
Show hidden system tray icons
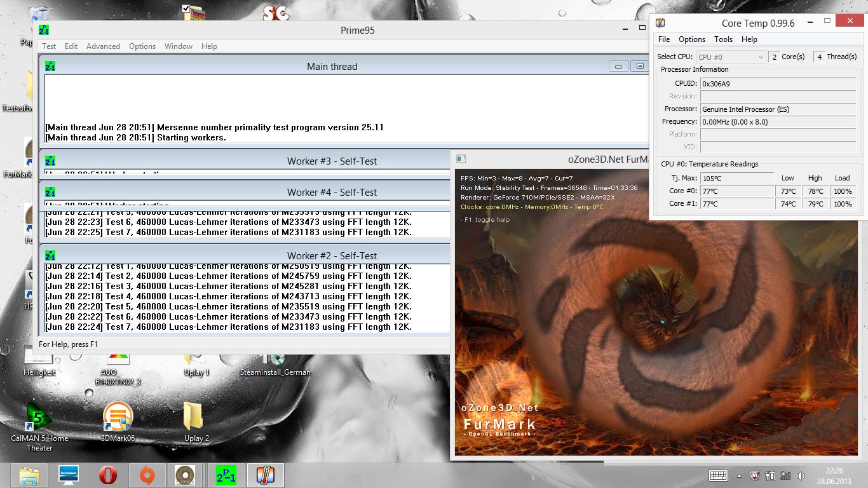pos(738,475)
